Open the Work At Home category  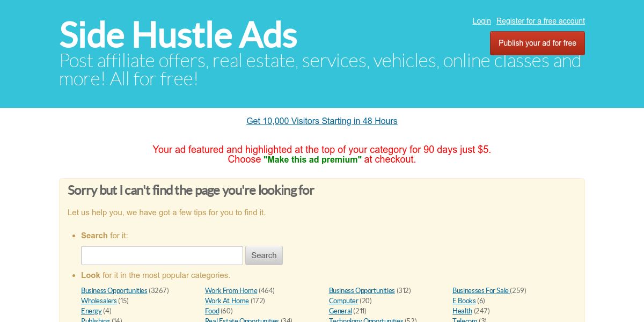point(227,301)
